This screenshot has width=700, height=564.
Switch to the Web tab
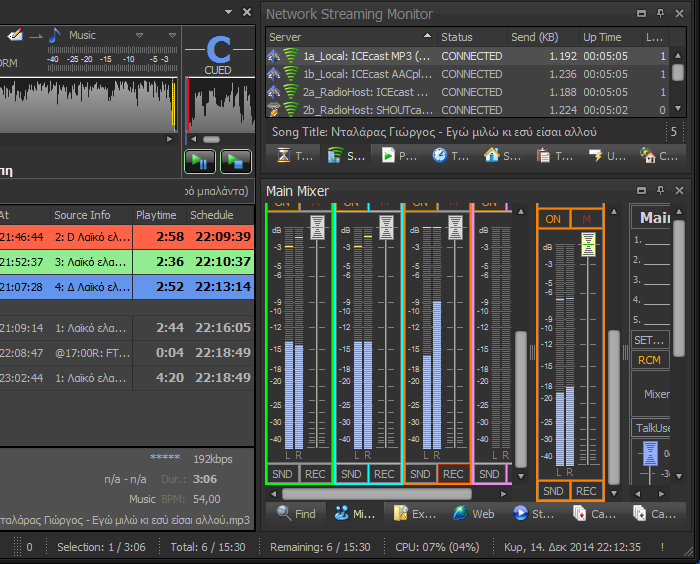(x=473, y=514)
